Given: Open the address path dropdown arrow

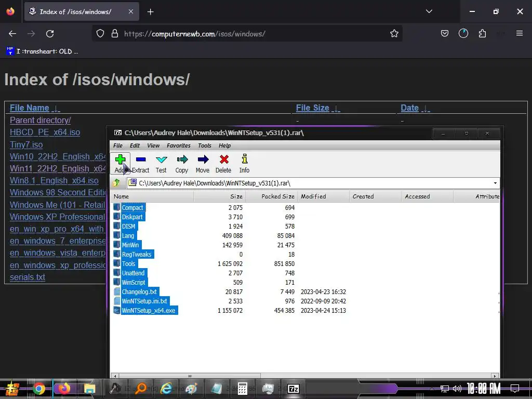Looking at the screenshot, I should pyautogui.click(x=495, y=183).
